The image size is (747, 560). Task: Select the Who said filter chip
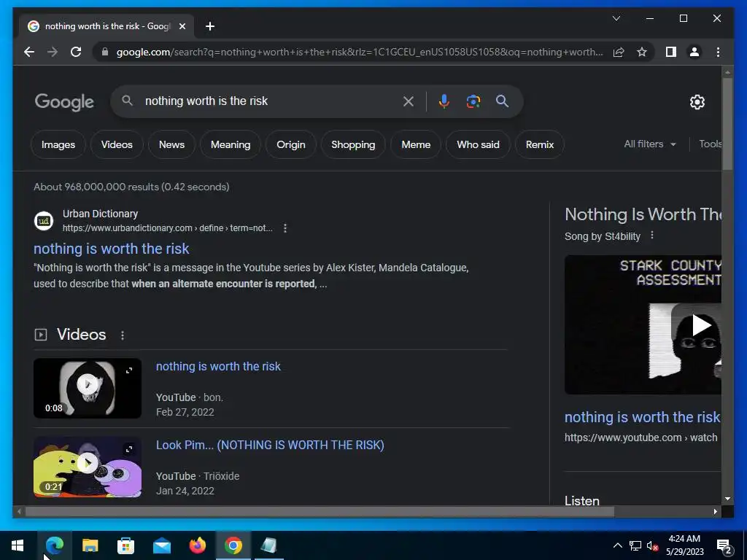point(478,144)
